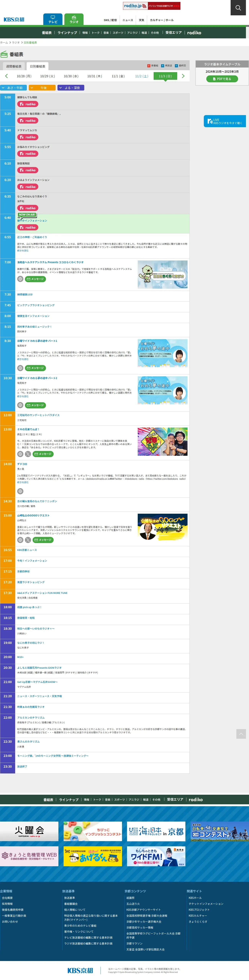This screenshot has width=249, height=980.
Task: Switch to the ラジオ tab
Action: (x=74, y=19)
